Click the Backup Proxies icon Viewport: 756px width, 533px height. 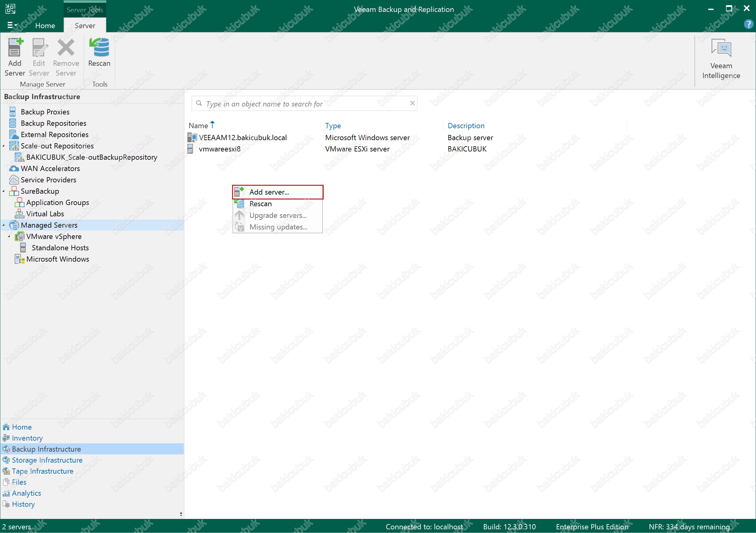13,112
